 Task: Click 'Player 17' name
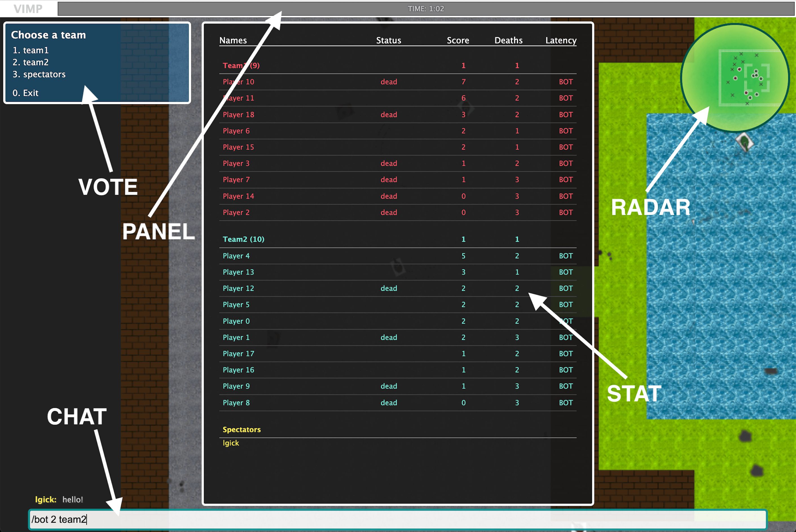(239, 353)
